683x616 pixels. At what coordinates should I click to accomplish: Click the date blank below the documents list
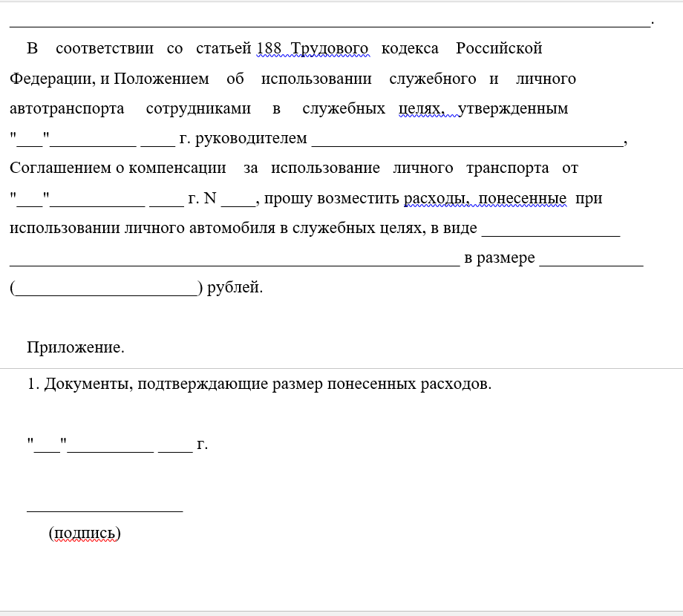coord(111,445)
